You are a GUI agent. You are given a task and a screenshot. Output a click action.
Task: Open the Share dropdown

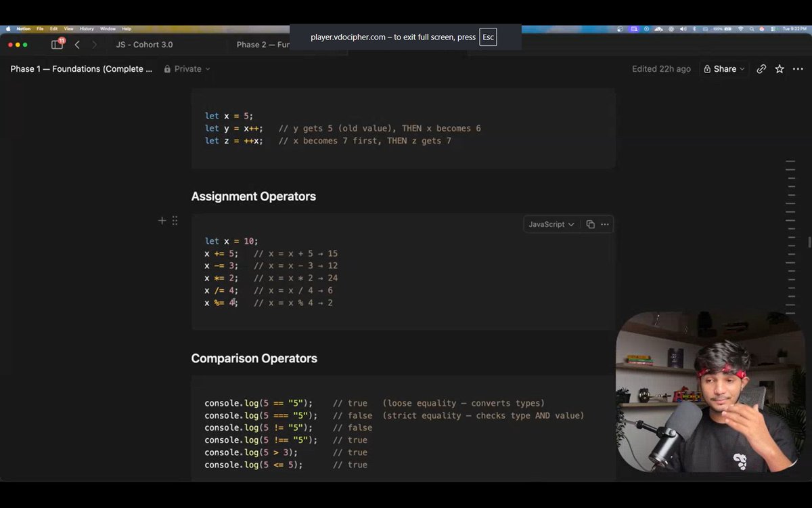(x=724, y=69)
